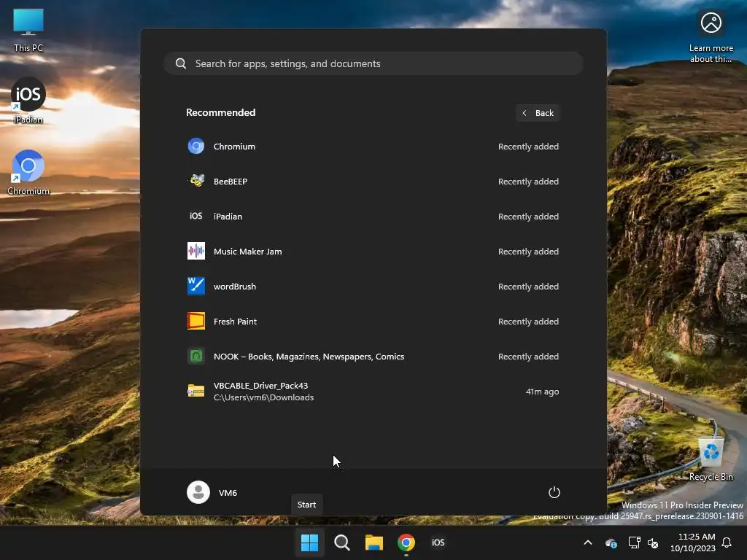This screenshot has width=747, height=560.
Task: Click the wordBrush name text
Action: pyautogui.click(x=235, y=286)
